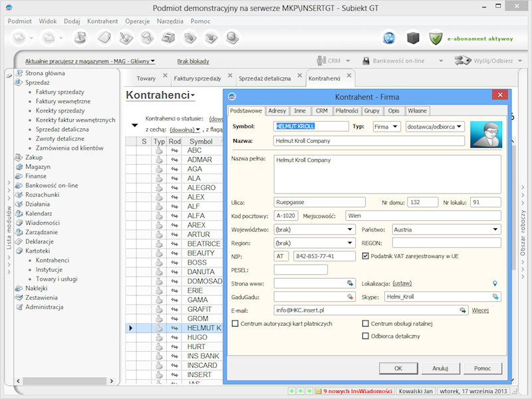Screen dimensions: 532x399
Task: Click the Sprzedaż module icon in sidebar
Action: click(19, 82)
